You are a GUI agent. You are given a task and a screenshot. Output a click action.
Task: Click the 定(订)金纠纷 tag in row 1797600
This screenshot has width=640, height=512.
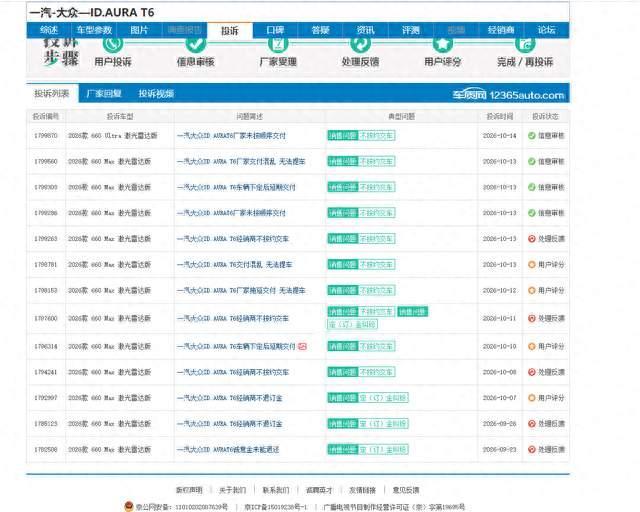click(x=353, y=324)
